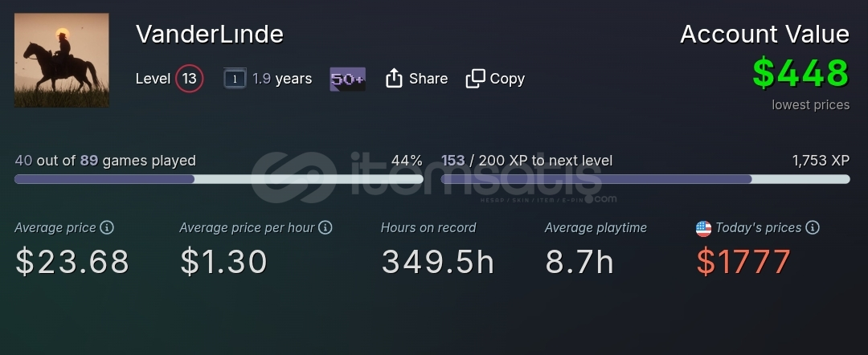Screen dimensions: 868x355
Task: Open the horse rider profile avatar
Action: point(61,60)
